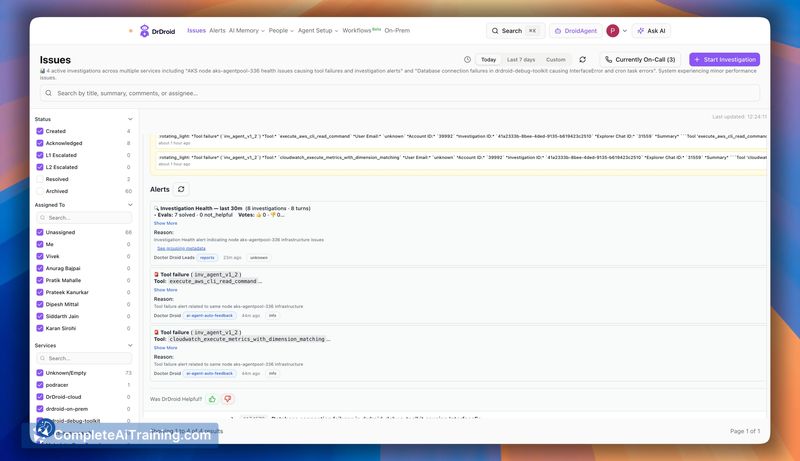Show More on execute_aws_cli_read_command alert
The width and height of the screenshot is (800, 461).
[x=165, y=290]
